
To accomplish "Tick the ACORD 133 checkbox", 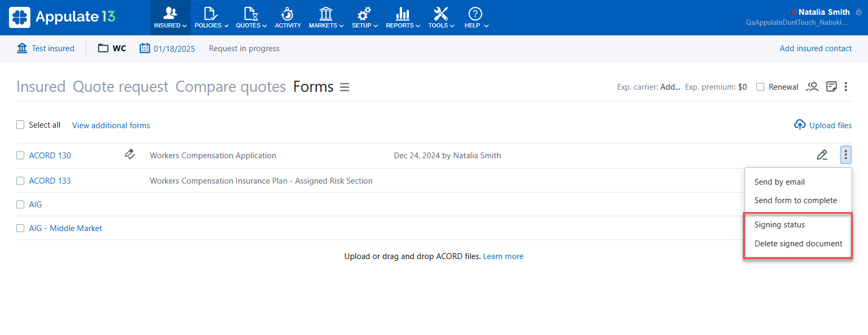I will click(x=21, y=181).
